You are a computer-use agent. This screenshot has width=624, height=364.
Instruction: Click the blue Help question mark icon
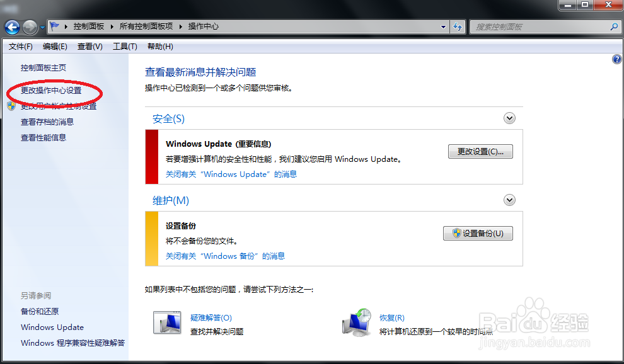tap(616, 59)
